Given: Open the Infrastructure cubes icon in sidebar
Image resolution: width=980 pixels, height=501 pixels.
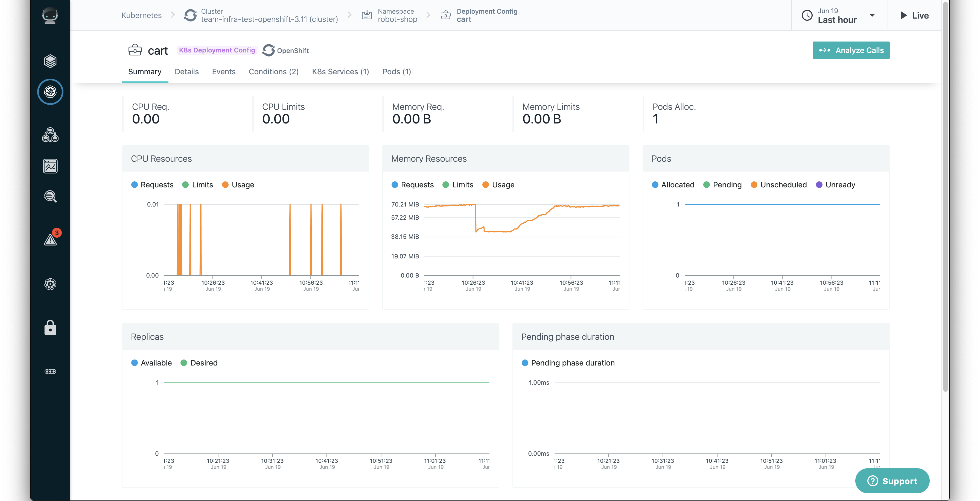Looking at the screenshot, I should [x=50, y=135].
